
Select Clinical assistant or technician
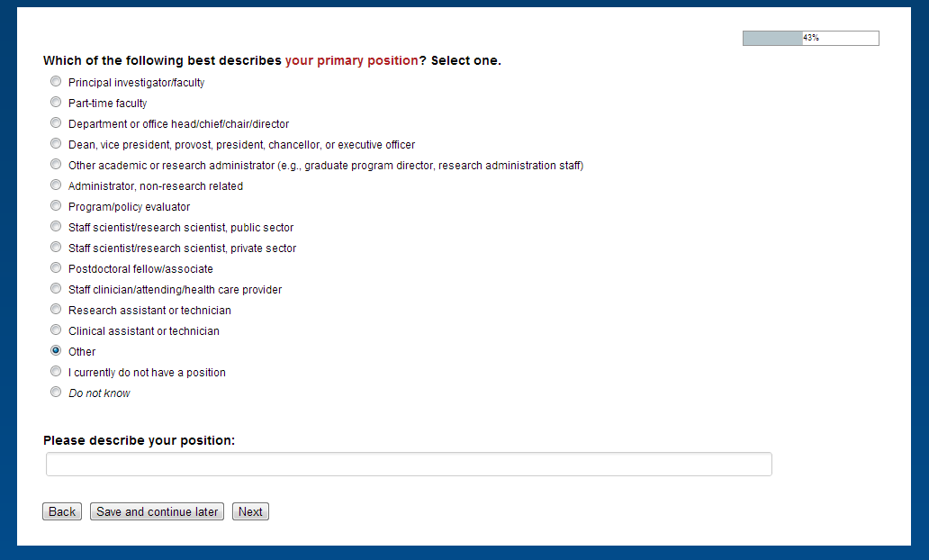(56, 330)
